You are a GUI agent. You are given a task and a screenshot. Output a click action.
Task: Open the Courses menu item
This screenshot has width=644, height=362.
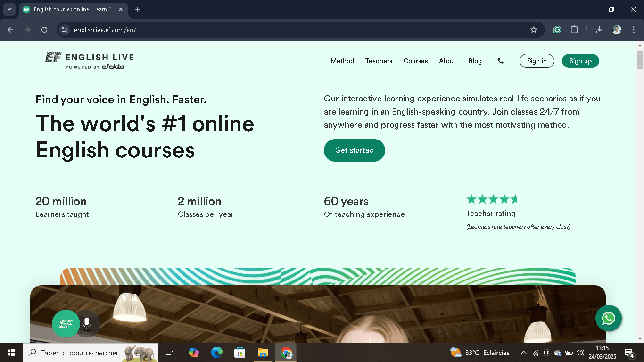pos(415,61)
